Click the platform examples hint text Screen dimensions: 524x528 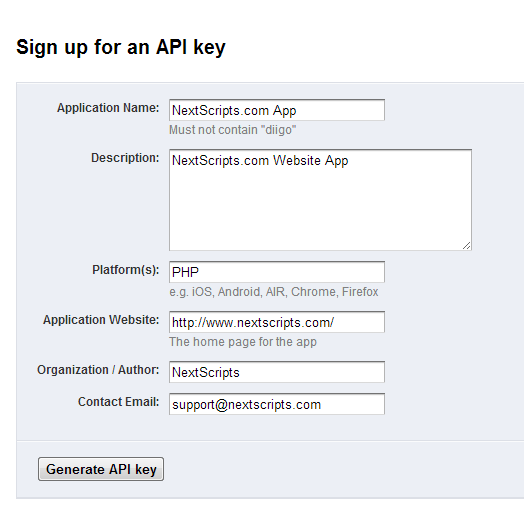pyautogui.click(x=274, y=292)
